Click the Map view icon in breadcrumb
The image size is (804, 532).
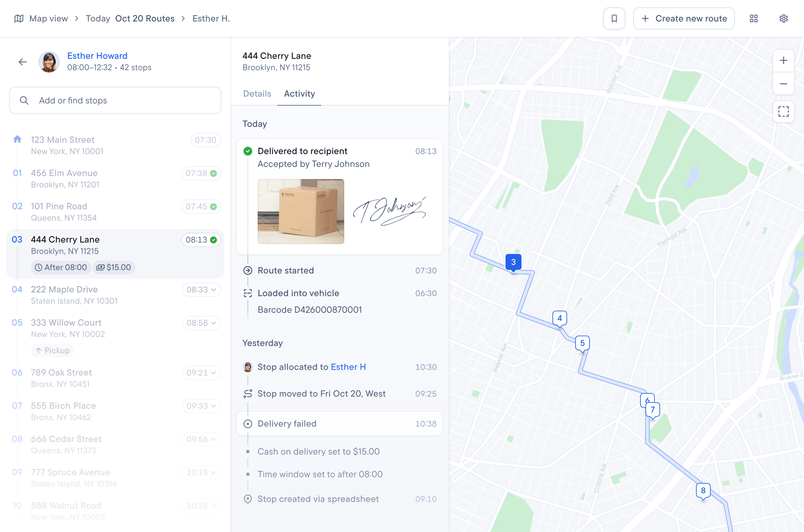click(19, 18)
